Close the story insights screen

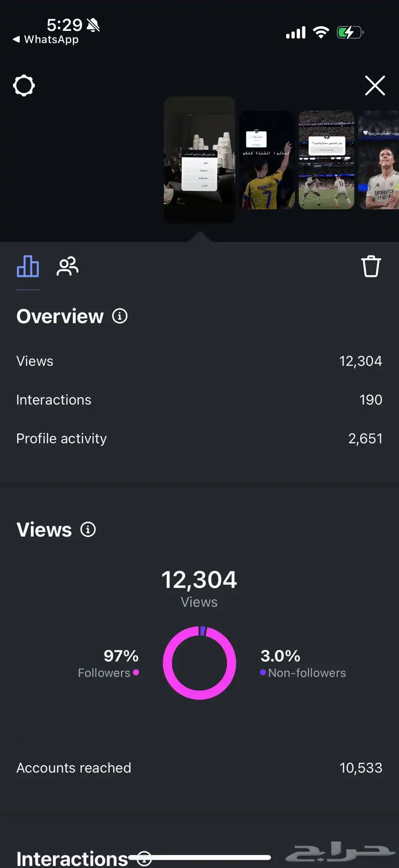pos(374,86)
